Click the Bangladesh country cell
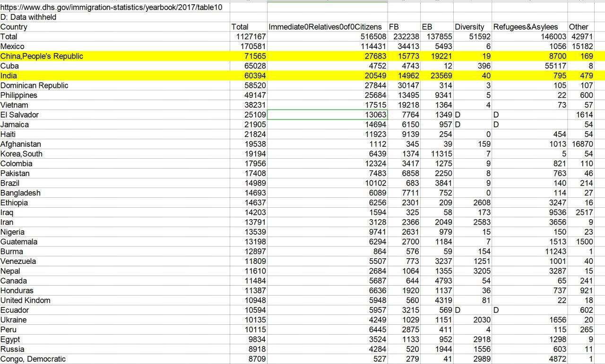This screenshot has width=605, height=364. click(x=115, y=193)
